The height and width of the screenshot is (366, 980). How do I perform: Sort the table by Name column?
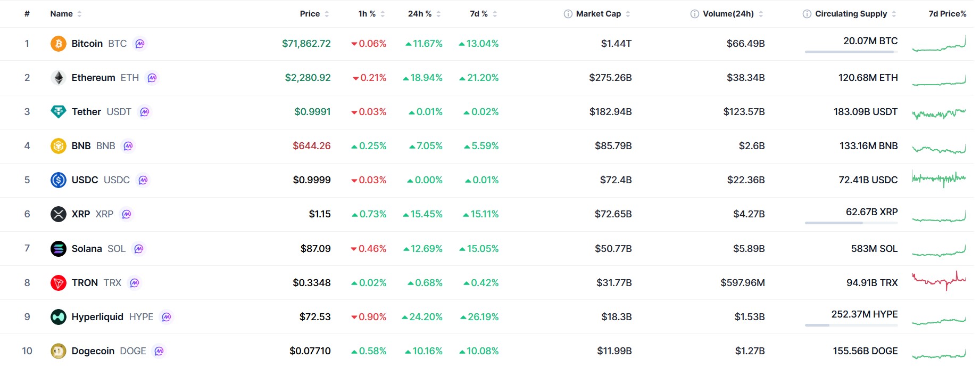66,14
